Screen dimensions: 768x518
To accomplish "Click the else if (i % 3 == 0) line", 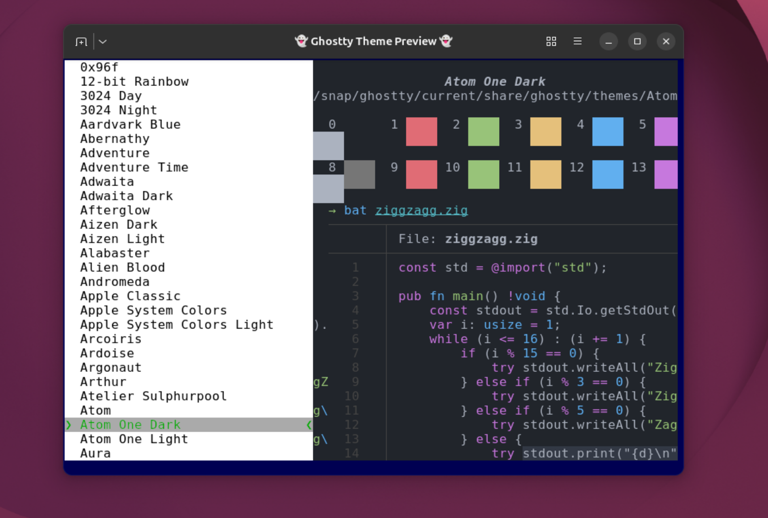I will point(553,382).
